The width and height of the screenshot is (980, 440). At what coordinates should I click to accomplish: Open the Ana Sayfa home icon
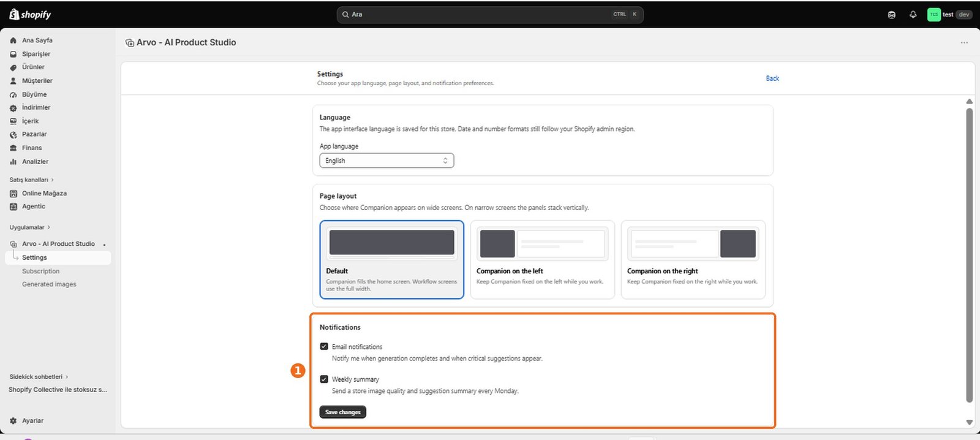tap(13, 40)
